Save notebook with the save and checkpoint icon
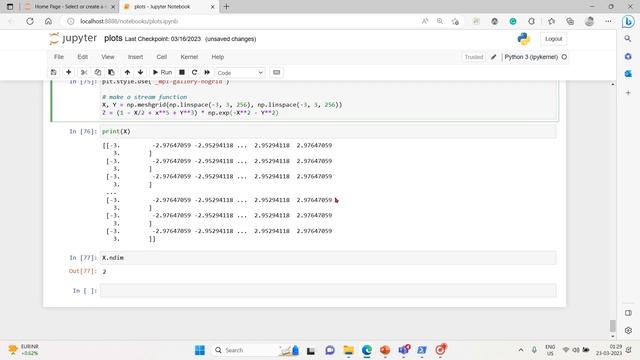640x360 pixels. click(x=53, y=72)
